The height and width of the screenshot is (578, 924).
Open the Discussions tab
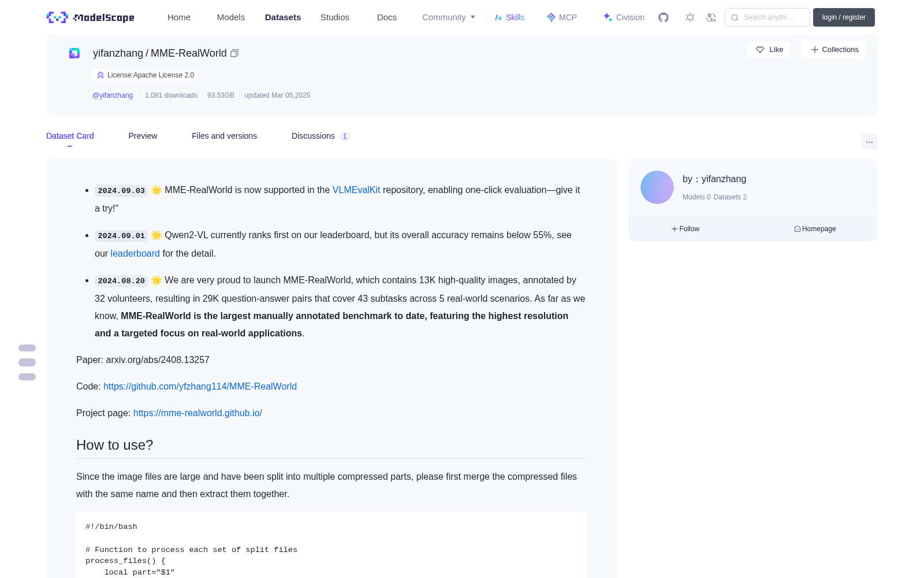coord(321,136)
